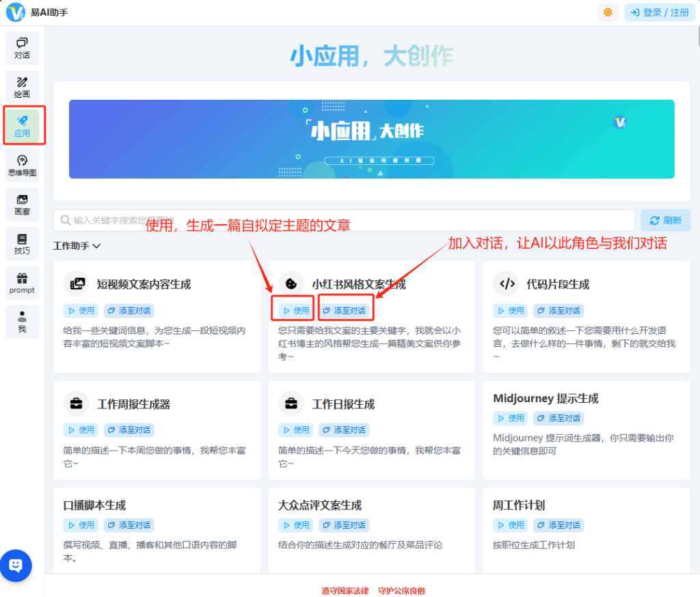This screenshot has width=700, height=597.
Task: Click the 小应用 大创作 banner image
Action: coord(371,139)
